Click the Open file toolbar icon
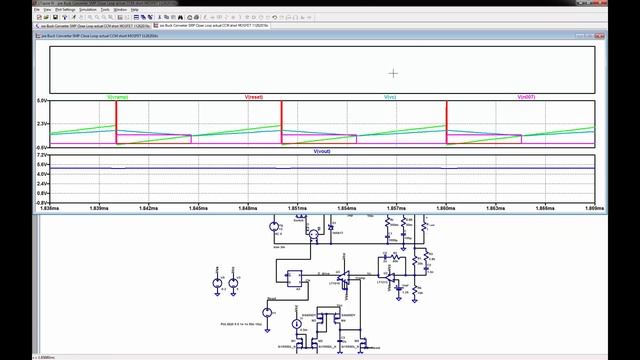This screenshot has width=640, height=360. pos(46,17)
